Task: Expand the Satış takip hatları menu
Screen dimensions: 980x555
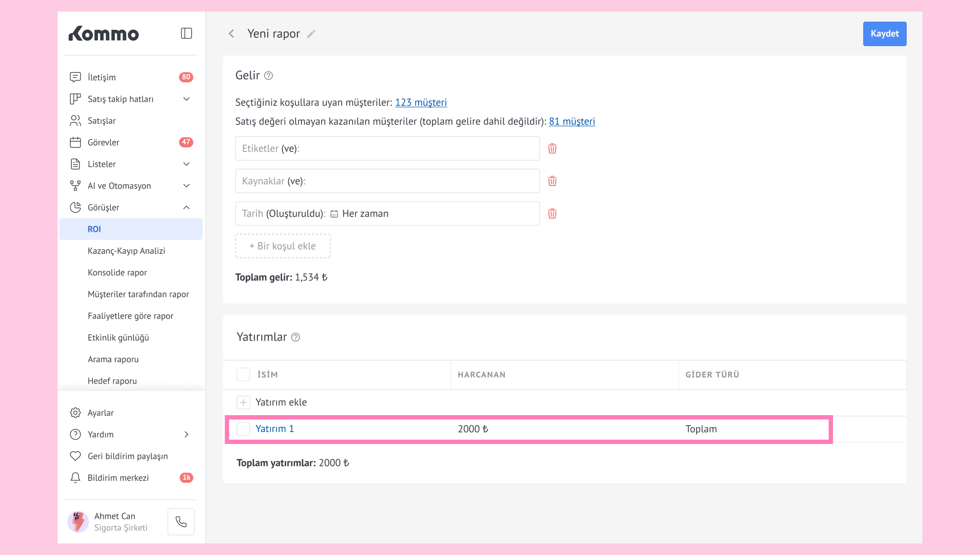Action: [186, 99]
